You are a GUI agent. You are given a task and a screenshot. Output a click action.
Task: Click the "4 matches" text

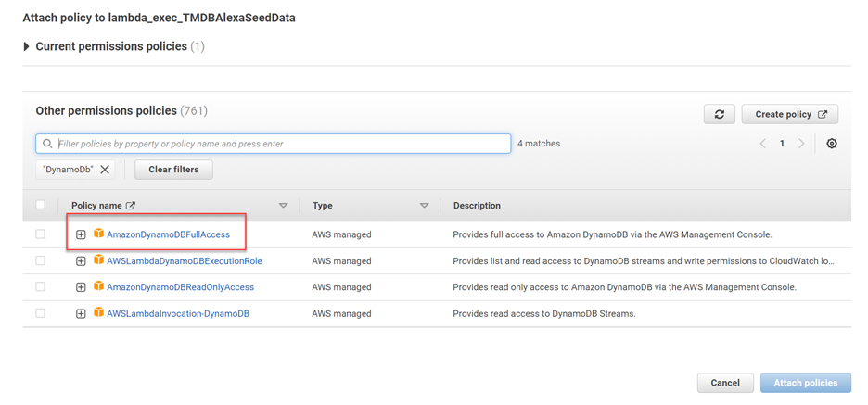coord(539,144)
